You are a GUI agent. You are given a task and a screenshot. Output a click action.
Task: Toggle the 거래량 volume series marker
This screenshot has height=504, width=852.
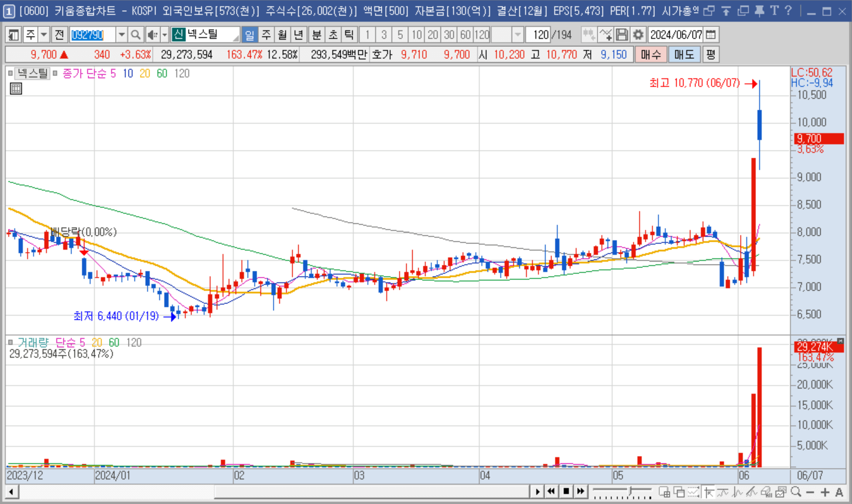(x=10, y=342)
